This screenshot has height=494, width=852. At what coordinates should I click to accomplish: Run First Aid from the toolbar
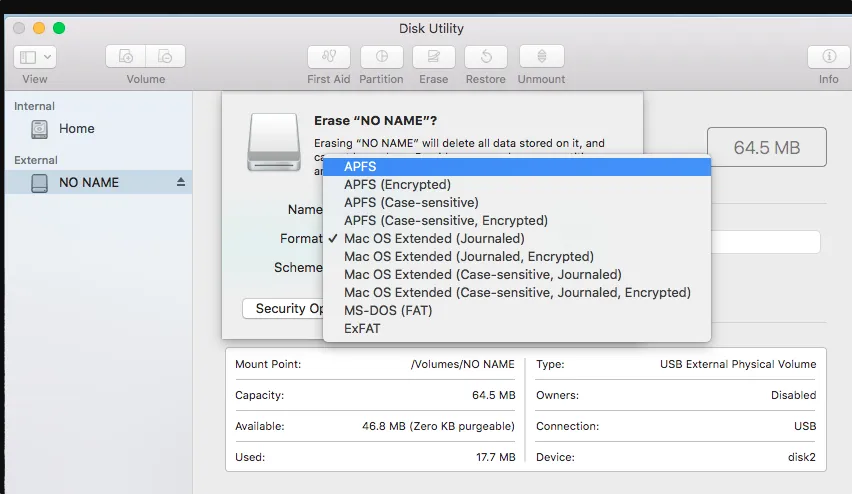pyautogui.click(x=329, y=56)
